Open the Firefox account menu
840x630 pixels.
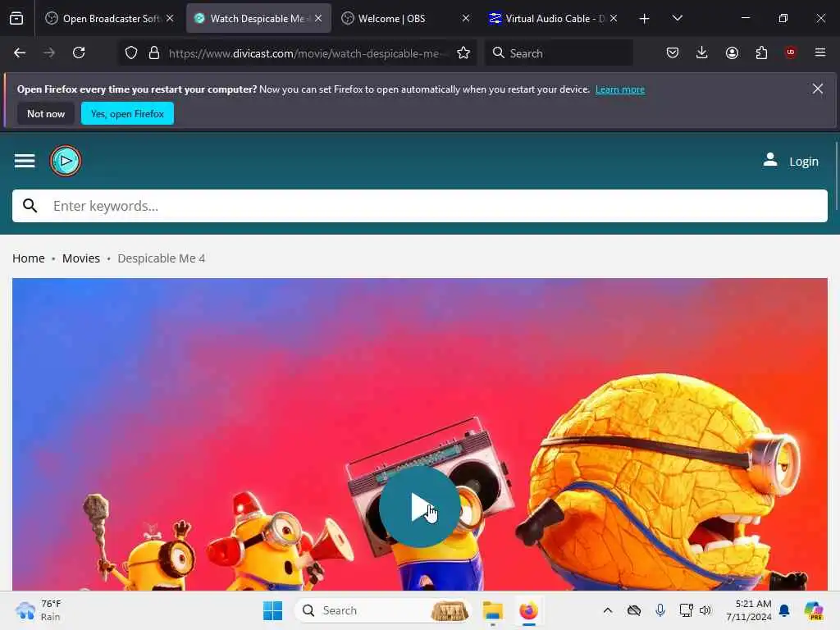732,52
